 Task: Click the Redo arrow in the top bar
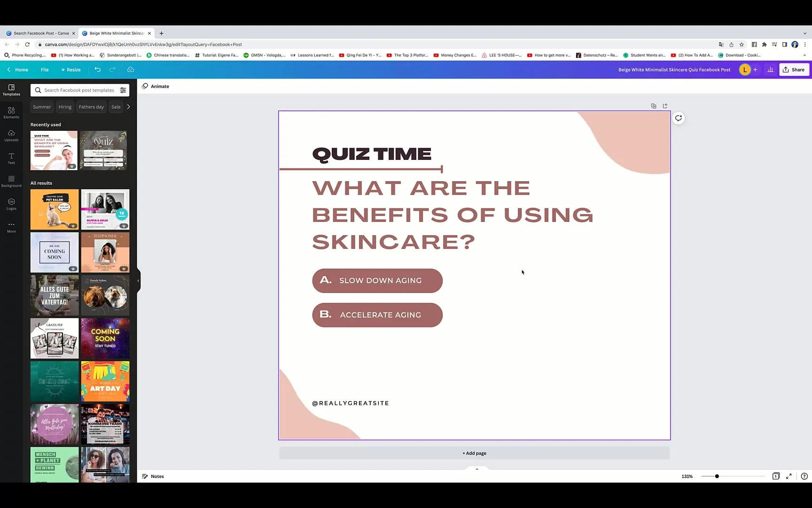(112, 70)
